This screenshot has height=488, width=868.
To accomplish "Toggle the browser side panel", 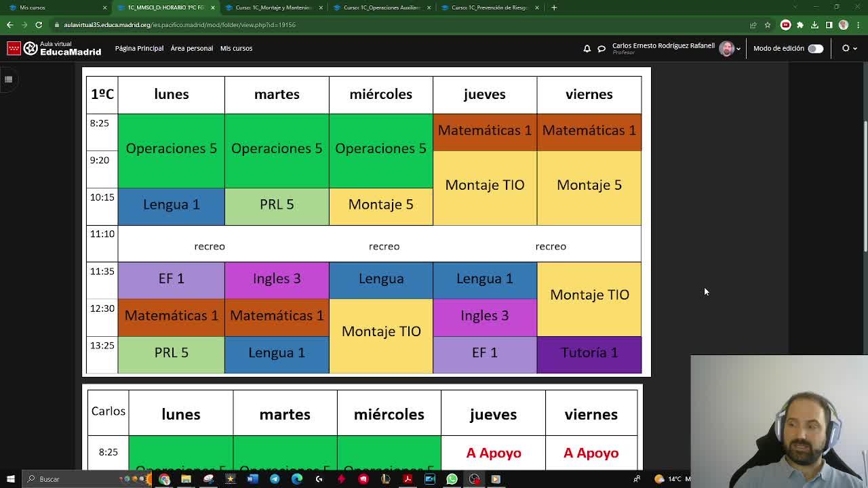I will pos(829,25).
